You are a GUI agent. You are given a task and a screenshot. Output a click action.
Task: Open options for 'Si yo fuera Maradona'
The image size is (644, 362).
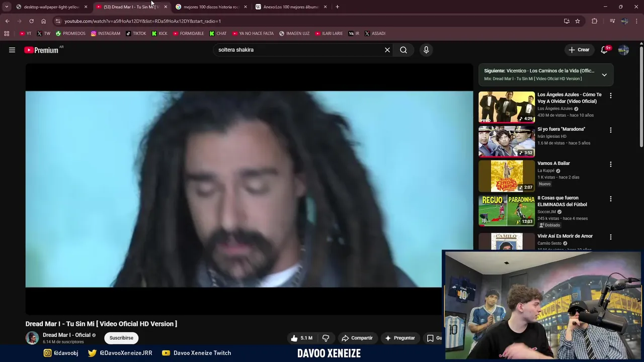tap(611, 130)
